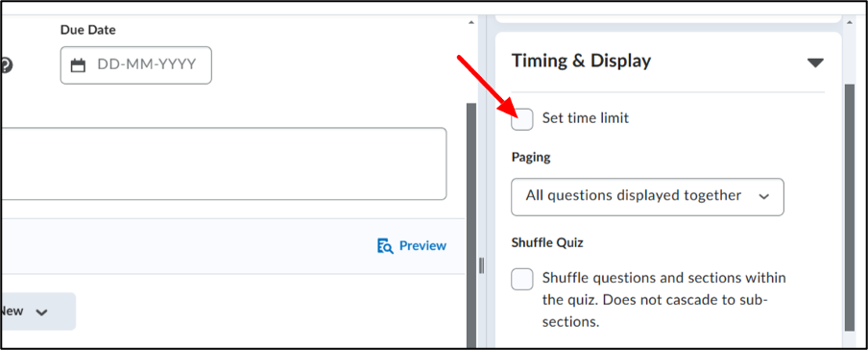
Task: Click the Timing & Display heading
Action: tap(581, 61)
